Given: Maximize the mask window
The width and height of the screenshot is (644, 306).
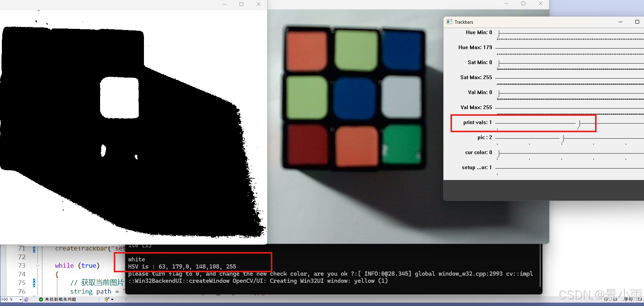Looking at the screenshot, I should pos(241,4).
